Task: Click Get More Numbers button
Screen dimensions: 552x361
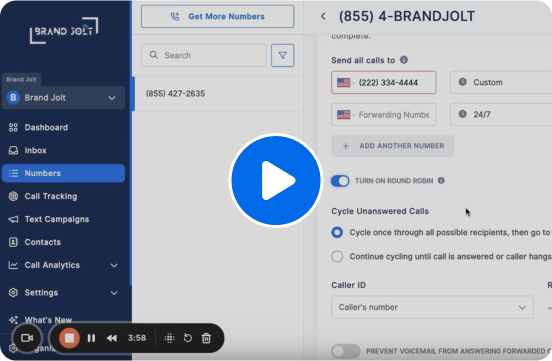Action: (218, 16)
